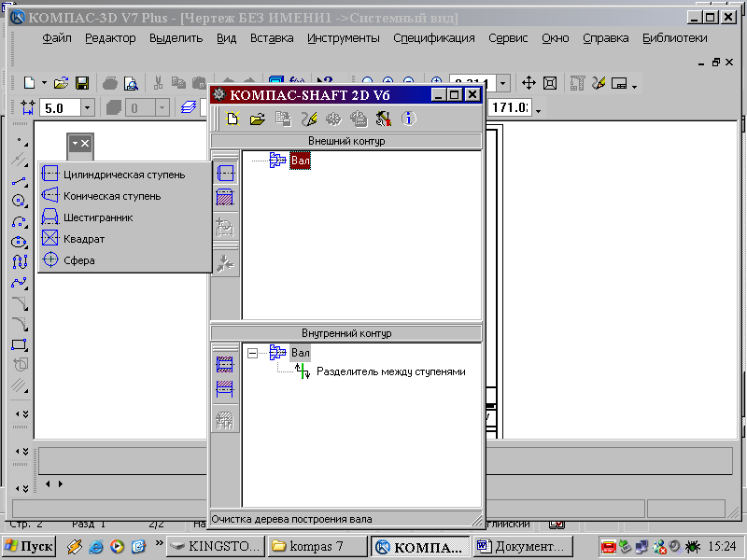Choose Шестигранник from the step list
This screenshot has width=747, height=560.
tap(125, 217)
